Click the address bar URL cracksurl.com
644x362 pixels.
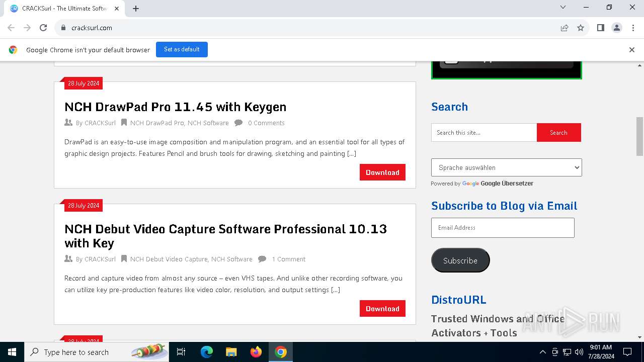[x=92, y=28]
